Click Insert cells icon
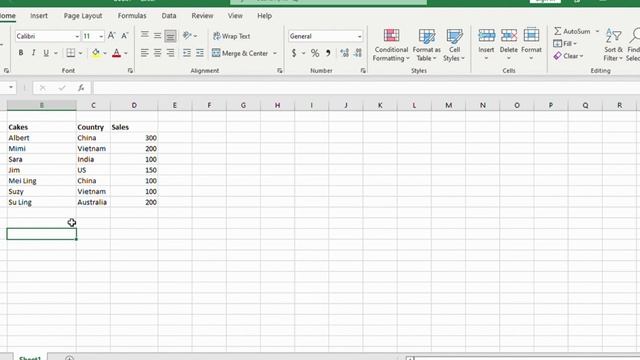The image size is (640, 360). point(486,36)
